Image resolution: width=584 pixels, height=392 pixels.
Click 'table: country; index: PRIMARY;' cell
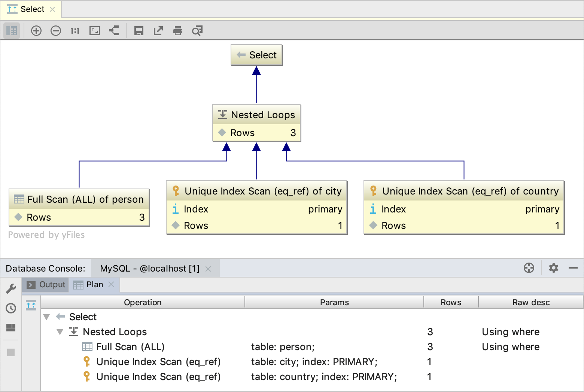(x=324, y=377)
